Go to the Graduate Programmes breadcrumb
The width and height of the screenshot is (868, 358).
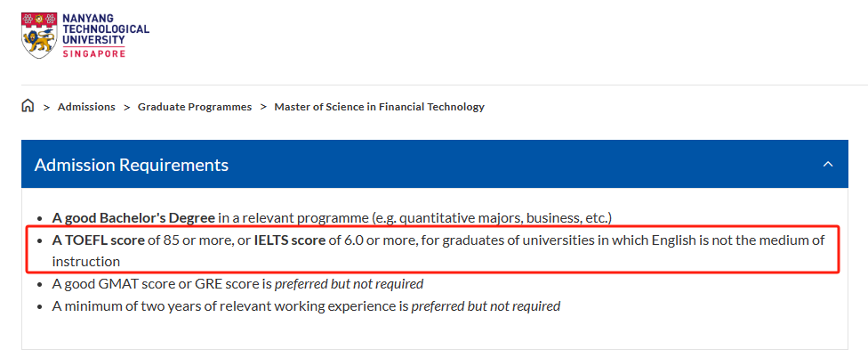click(195, 106)
